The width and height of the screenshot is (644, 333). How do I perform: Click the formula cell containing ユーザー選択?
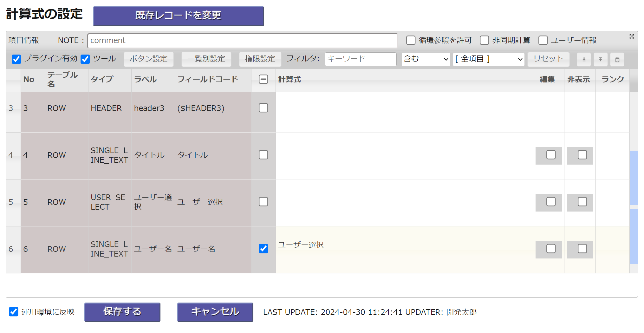[x=404, y=250]
